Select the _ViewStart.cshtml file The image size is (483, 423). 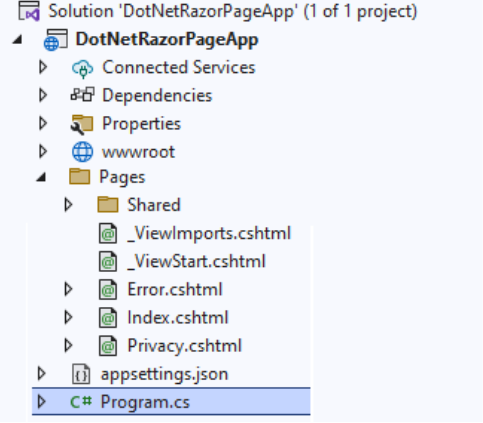tap(196, 261)
